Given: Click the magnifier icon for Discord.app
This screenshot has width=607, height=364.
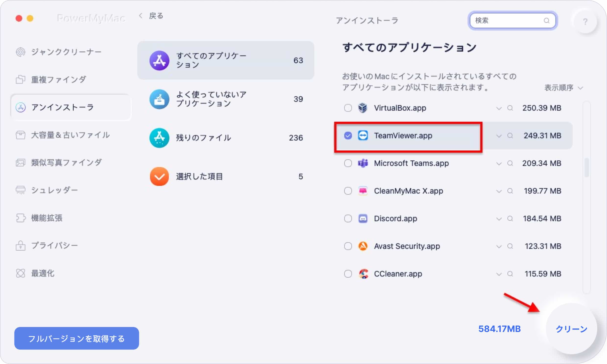Looking at the screenshot, I should 510,218.
